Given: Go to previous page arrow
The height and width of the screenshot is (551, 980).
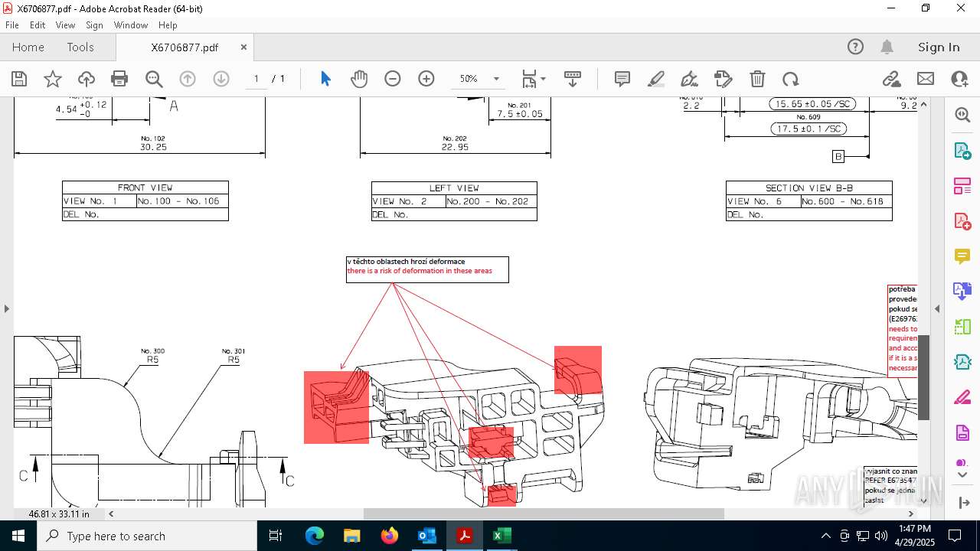Looking at the screenshot, I should pos(188,79).
